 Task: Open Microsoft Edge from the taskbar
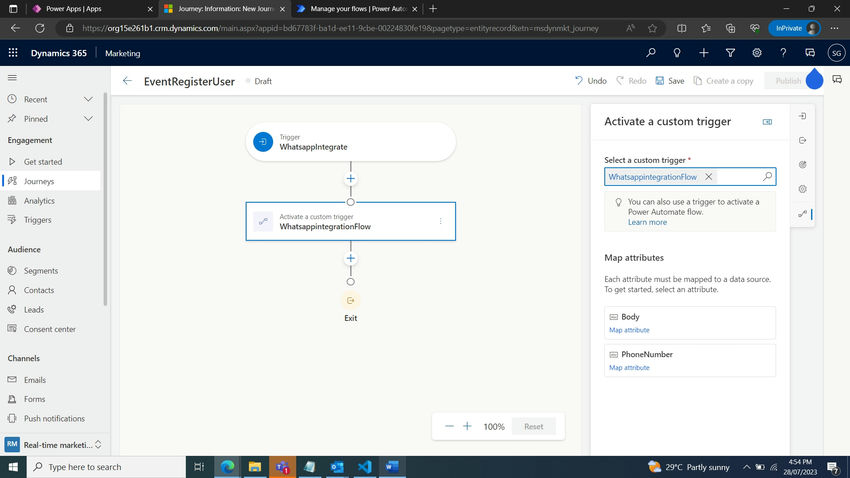227,467
